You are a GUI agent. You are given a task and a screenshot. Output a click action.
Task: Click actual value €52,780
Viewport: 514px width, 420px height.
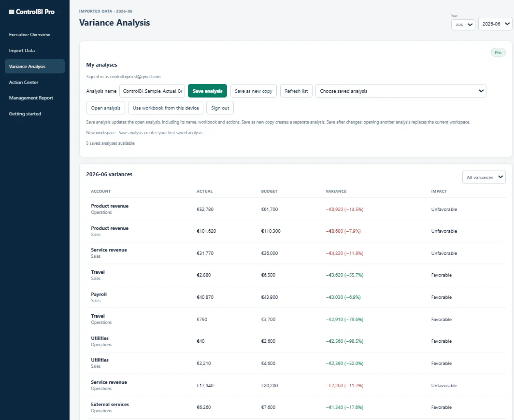[205, 210]
